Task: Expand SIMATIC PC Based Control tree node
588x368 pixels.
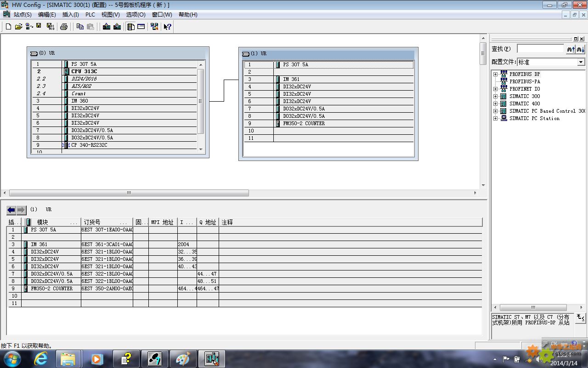Action: 495,111
